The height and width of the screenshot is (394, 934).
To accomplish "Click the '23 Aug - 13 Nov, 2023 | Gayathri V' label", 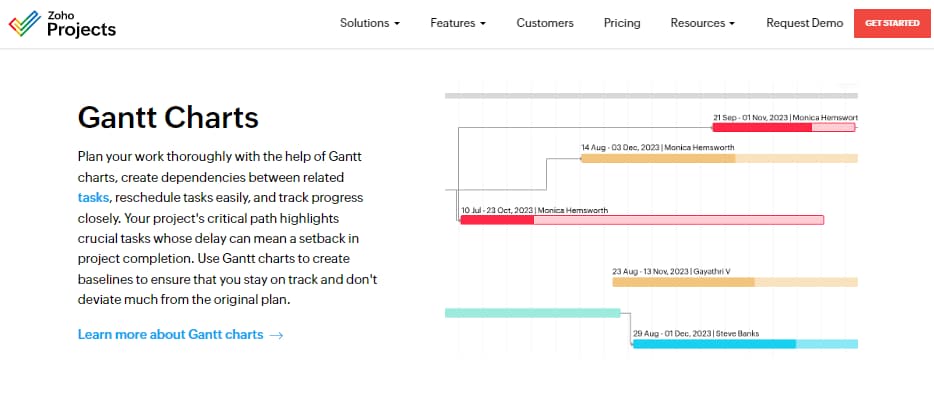I will (671, 271).
